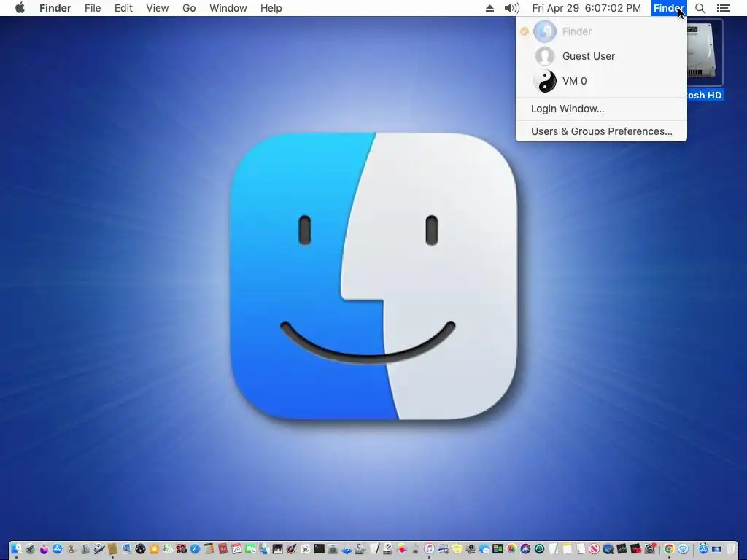Viewport: 747px width, 560px height.
Task: Open the Trash in the Dock
Action: click(730, 549)
